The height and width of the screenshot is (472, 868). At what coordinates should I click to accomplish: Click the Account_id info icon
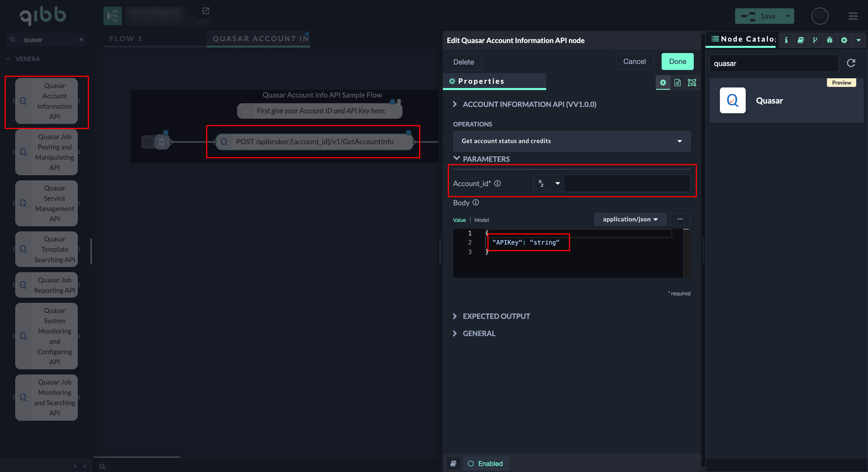(497, 184)
